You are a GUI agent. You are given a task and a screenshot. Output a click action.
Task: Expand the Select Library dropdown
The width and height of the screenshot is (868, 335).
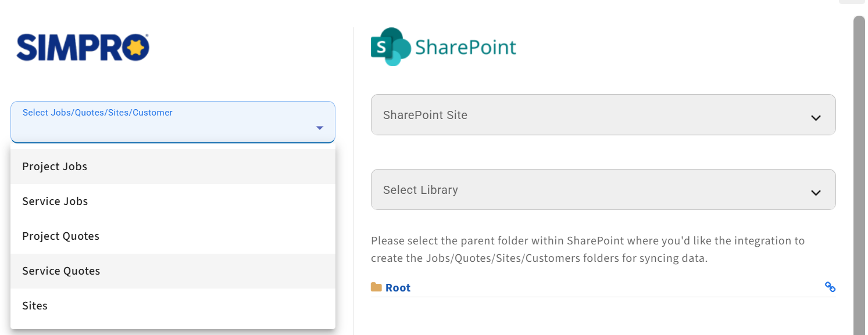tap(603, 190)
